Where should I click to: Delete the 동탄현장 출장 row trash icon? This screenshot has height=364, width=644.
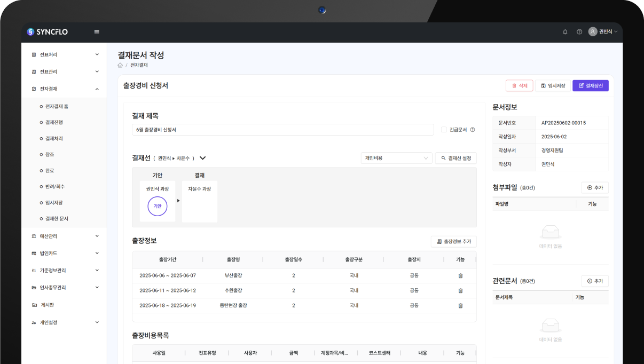[460, 305]
